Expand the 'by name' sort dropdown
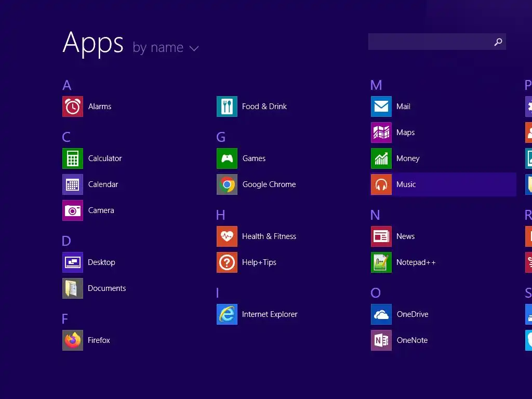532x399 pixels. click(x=166, y=48)
